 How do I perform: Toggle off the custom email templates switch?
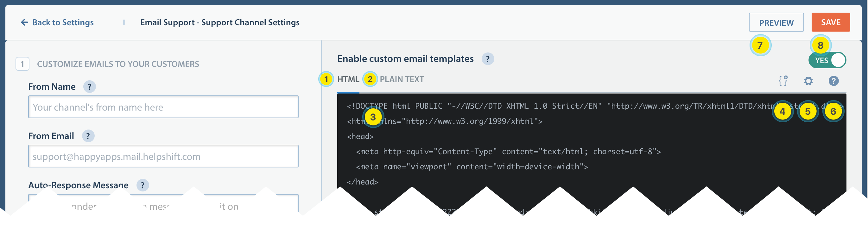827,61
